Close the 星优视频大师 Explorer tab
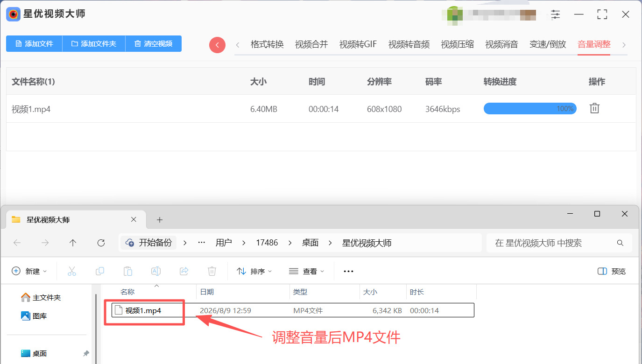 pos(134,219)
